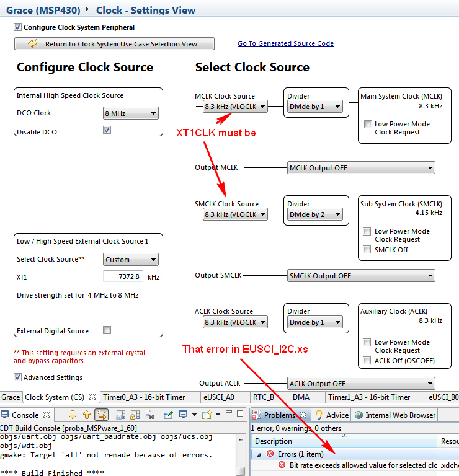Click the Console vertical scrollbar up arrow
The width and height of the screenshot is (459, 476).
(x=241, y=439)
